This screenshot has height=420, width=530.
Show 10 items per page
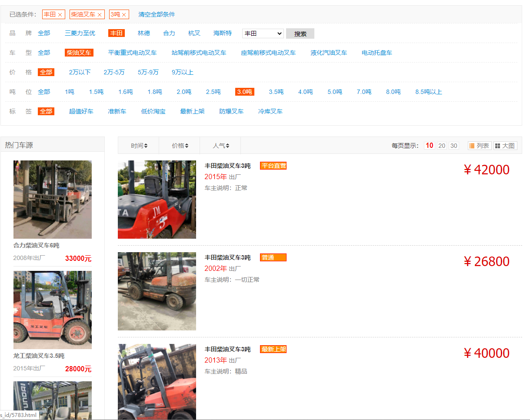pyautogui.click(x=430, y=146)
